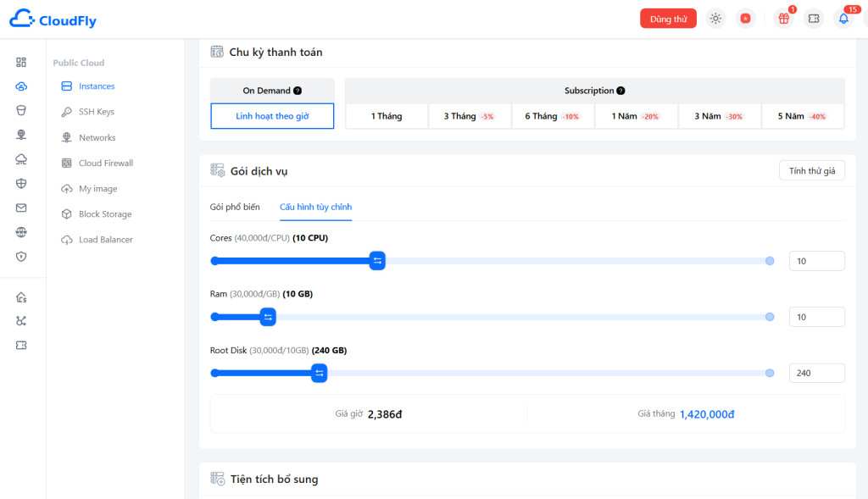
Task: Switch to the 'Gói phổ biến' tab
Action: point(235,207)
